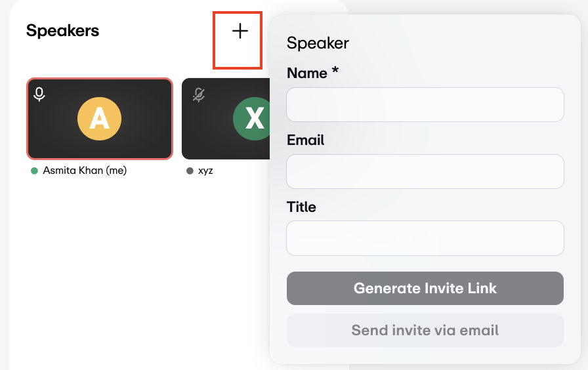The width and height of the screenshot is (588, 370).
Task: Focus the Name input field
Action: [x=425, y=104]
